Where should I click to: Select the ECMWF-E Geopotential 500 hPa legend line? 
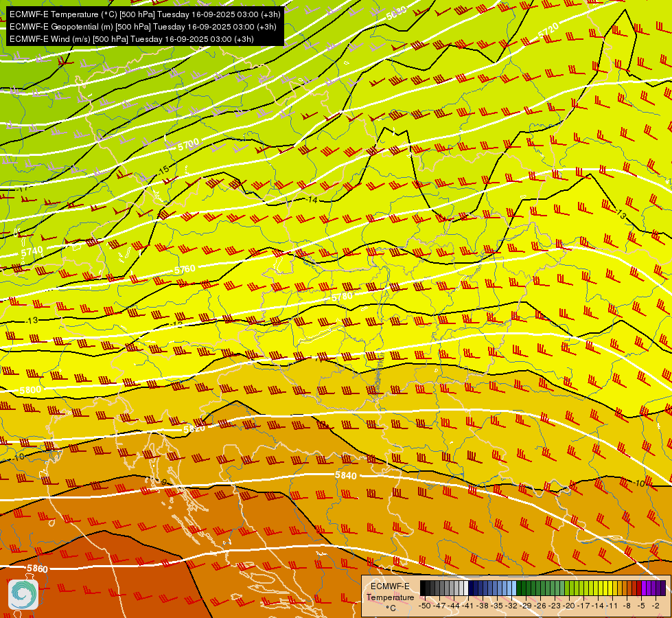[143, 27]
